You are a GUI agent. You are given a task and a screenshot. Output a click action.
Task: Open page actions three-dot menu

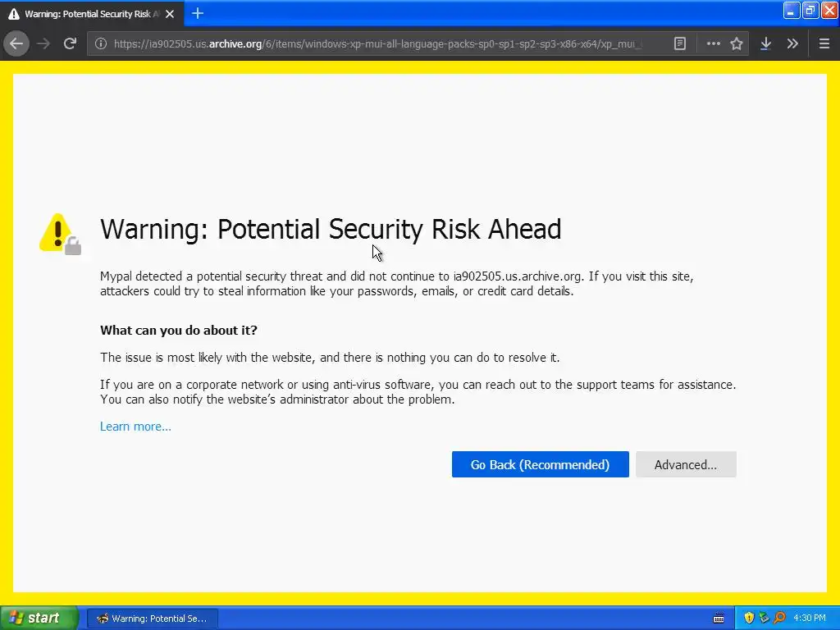tap(713, 44)
